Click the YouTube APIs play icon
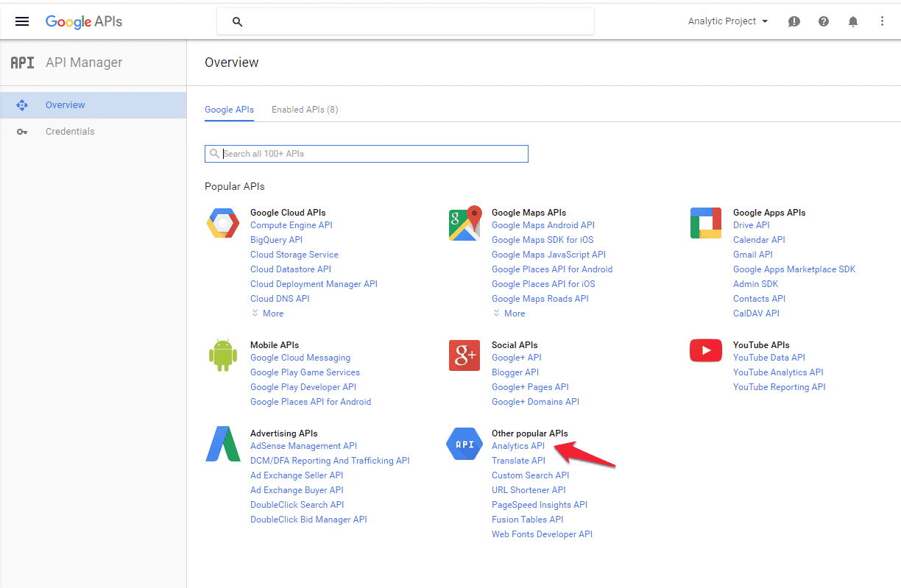Image resolution: width=901 pixels, height=588 pixels. [x=706, y=351]
